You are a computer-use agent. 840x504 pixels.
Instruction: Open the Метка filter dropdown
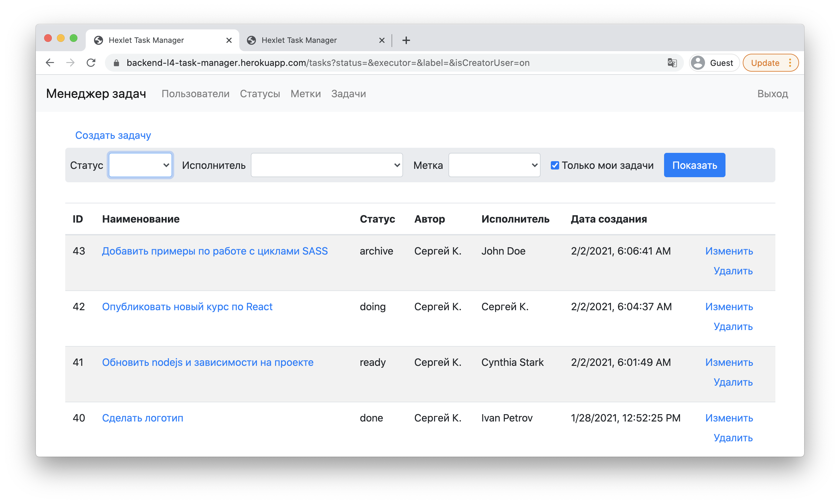tap(494, 165)
